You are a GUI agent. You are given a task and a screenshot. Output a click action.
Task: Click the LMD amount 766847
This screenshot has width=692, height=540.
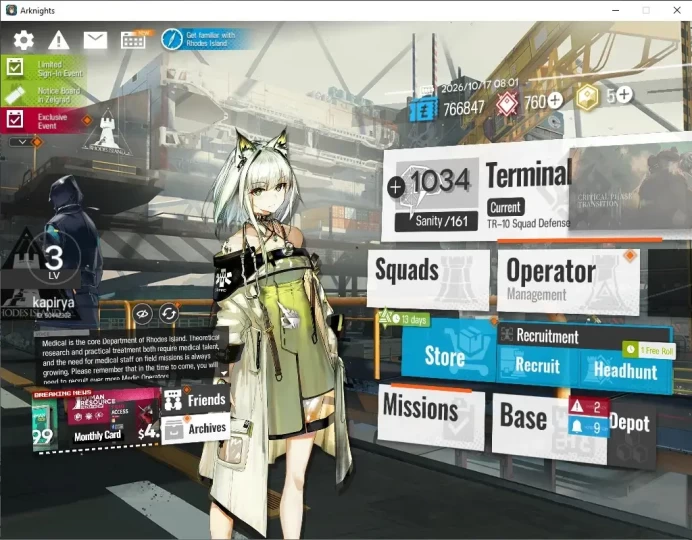(463, 108)
